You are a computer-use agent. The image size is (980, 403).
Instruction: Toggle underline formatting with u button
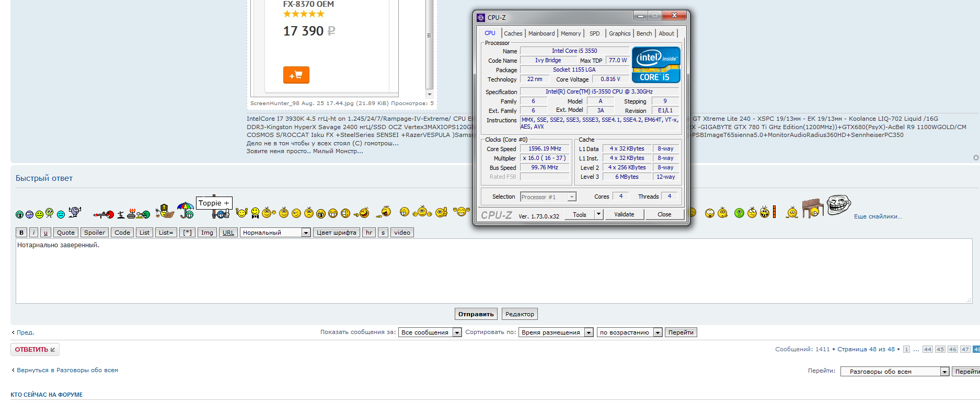45,233
